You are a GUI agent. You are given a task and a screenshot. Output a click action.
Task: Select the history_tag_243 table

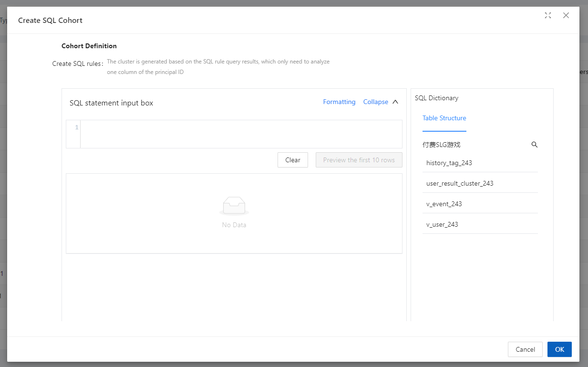coord(449,163)
